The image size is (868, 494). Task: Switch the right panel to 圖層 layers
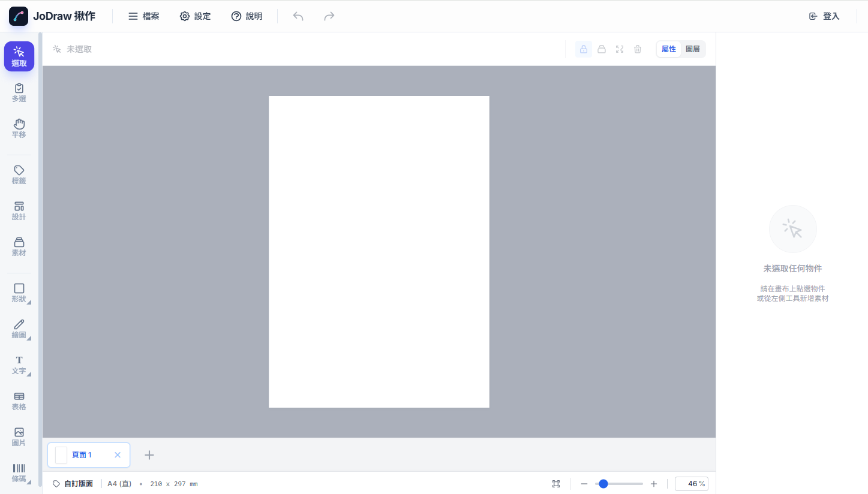(693, 49)
